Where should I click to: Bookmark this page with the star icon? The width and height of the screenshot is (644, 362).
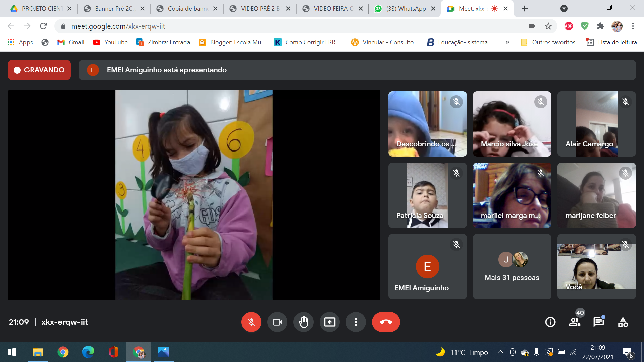click(x=548, y=26)
